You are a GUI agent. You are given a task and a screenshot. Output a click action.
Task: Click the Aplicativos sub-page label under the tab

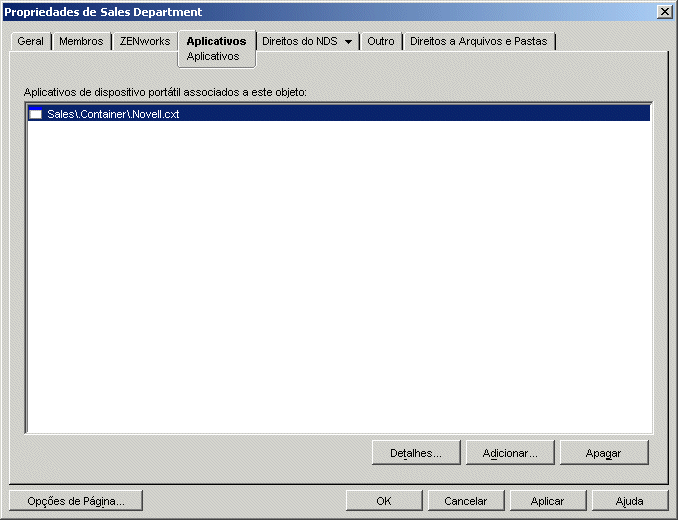(x=213, y=57)
